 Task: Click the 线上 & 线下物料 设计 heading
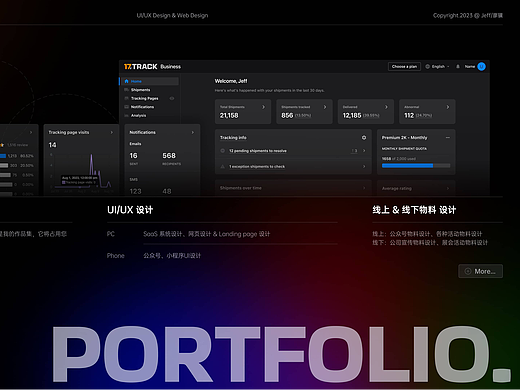coord(414,210)
